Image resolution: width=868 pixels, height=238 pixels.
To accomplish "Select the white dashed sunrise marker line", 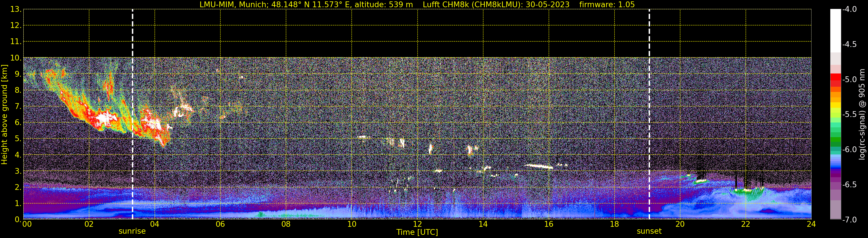I will [x=132, y=114].
